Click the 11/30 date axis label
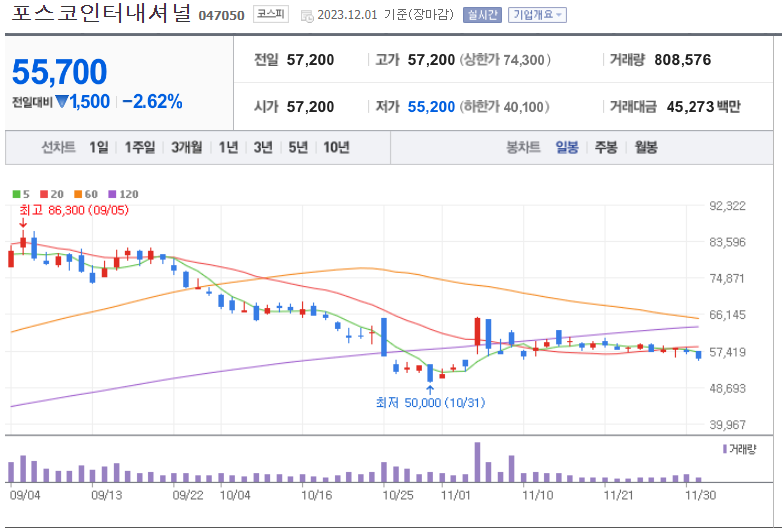This screenshot has height=528, width=782. [700, 495]
